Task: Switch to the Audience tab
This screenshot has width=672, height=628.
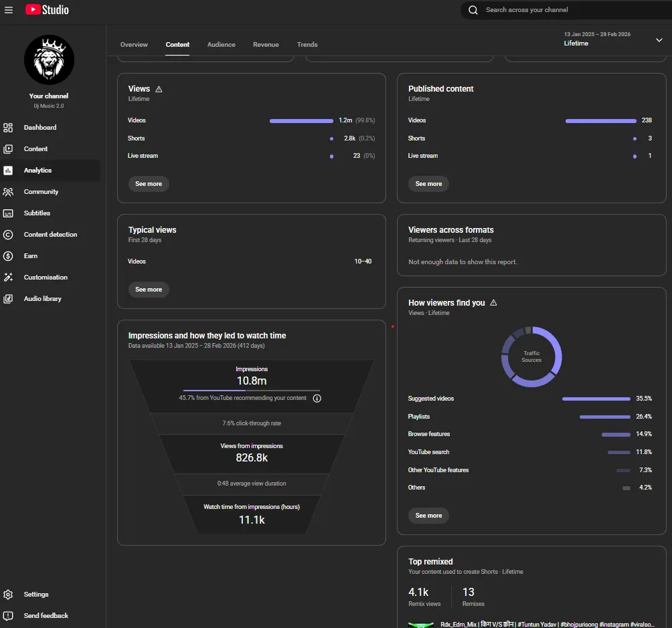Action: 221,45
